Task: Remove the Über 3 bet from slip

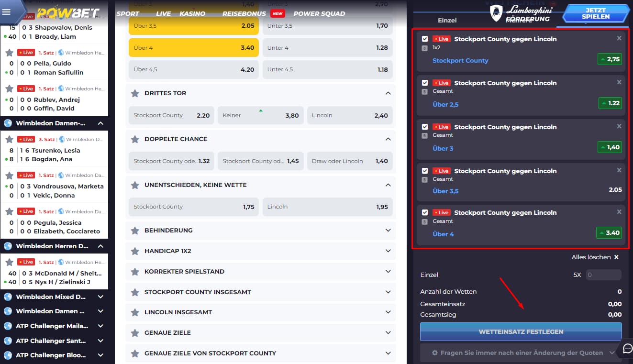Action: click(x=619, y=126)
